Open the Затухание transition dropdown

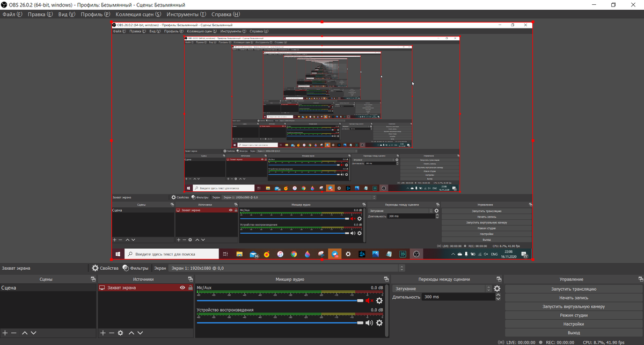442,289
